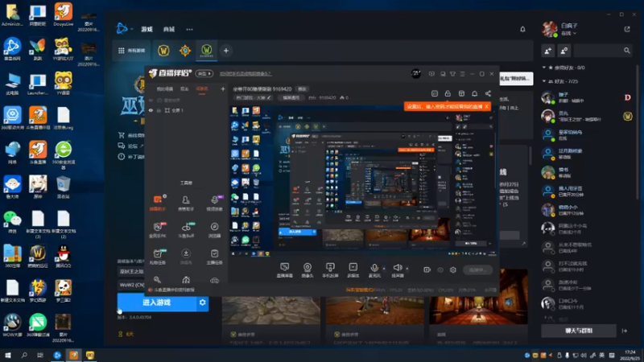Open the 游戏 menu in Battle.net
Viewport: 644px width, 362px height.
(147, 30)
